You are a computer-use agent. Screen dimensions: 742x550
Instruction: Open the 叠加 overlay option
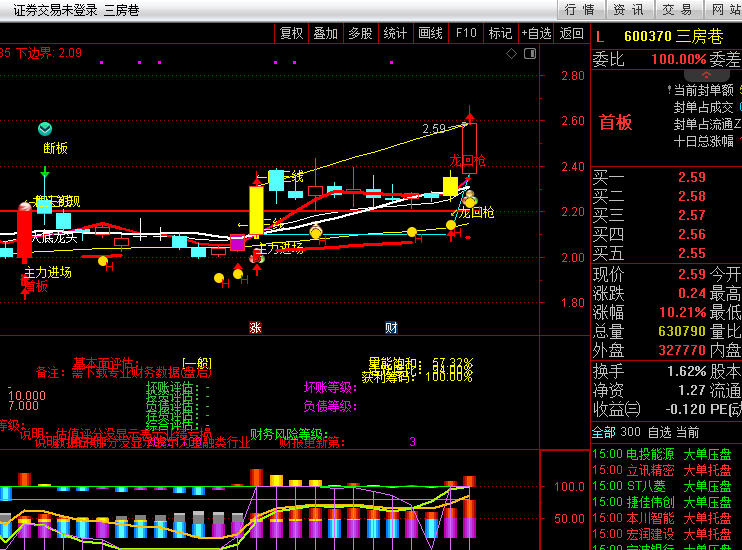point(325,33)
